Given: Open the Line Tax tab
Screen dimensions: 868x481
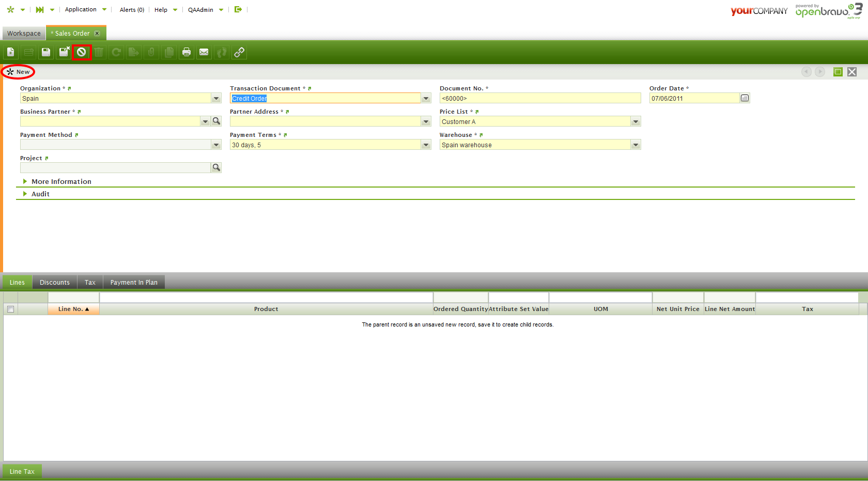Looking at the screenshot, I should [x=22, y=471].
